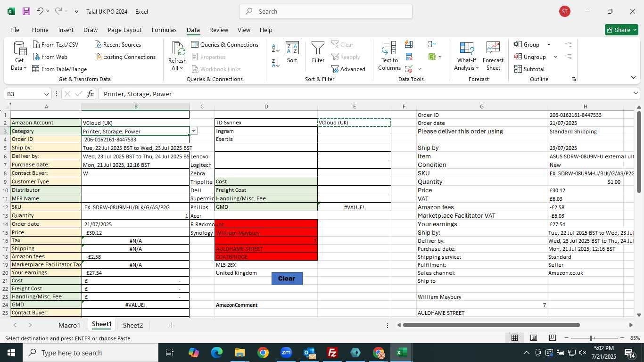Open FileZilla from the taskbar
The height and width of the screenshot is (362, 644).
click(x=332, y=353)
